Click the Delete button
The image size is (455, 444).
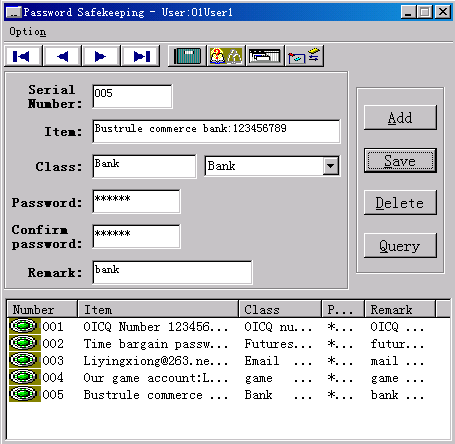tap(400, 203)
